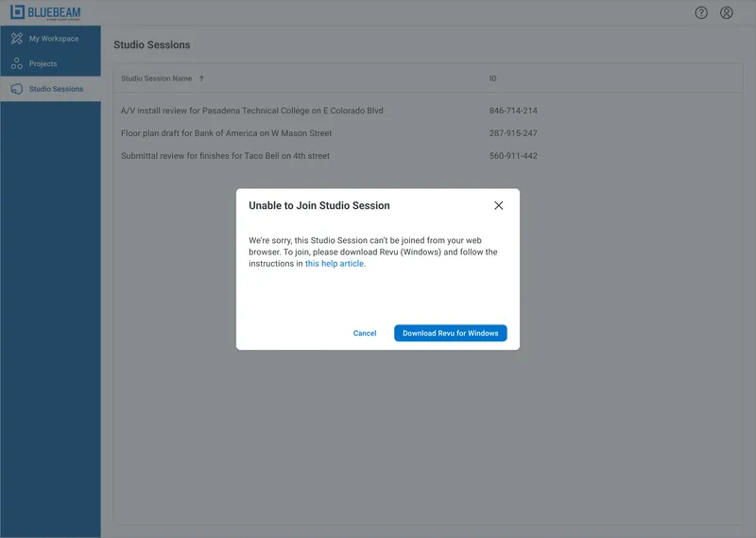Click the Projects sidebar icon
The image size is (756, 538).
click(17, 63)
